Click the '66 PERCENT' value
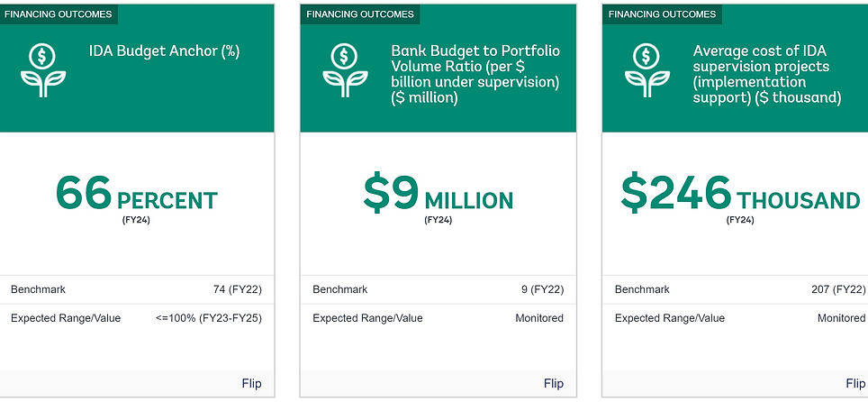The width and height of the screenshot is (868, 402). click(137, 196)
